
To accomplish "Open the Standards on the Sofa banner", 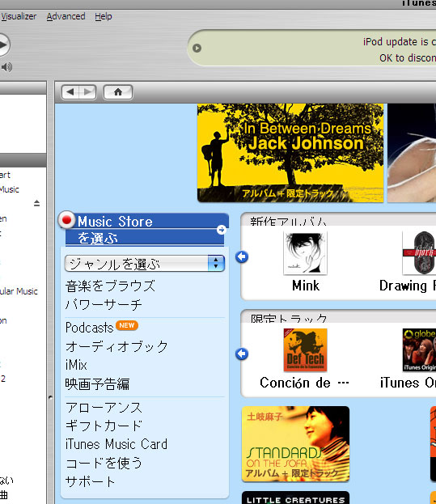I will pos(295,443).
